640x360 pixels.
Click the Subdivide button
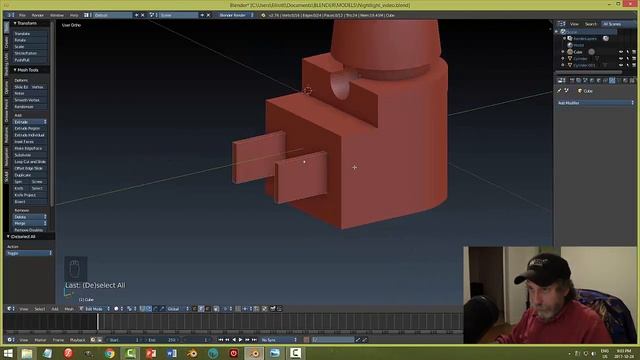click(30, 155)
